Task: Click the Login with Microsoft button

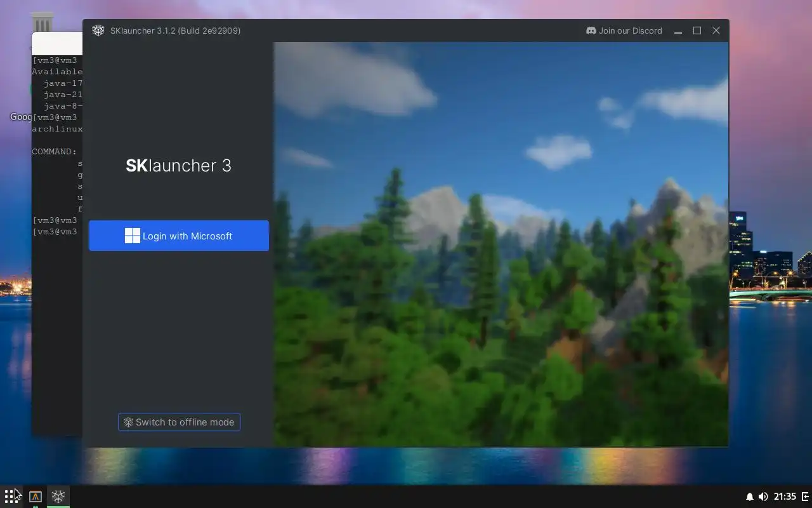Action: coord(179,236)
